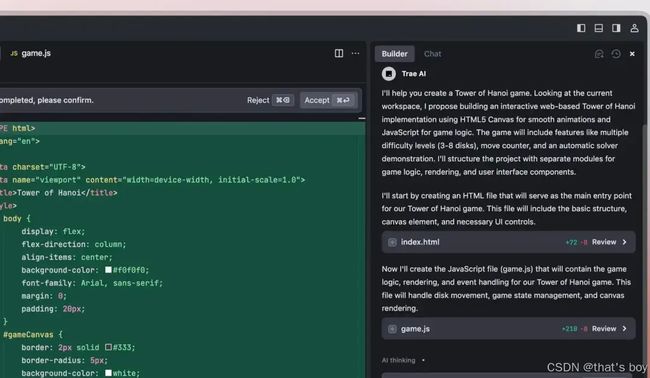Switch to the Chat tab
The image size is (650, 378).
432,54
